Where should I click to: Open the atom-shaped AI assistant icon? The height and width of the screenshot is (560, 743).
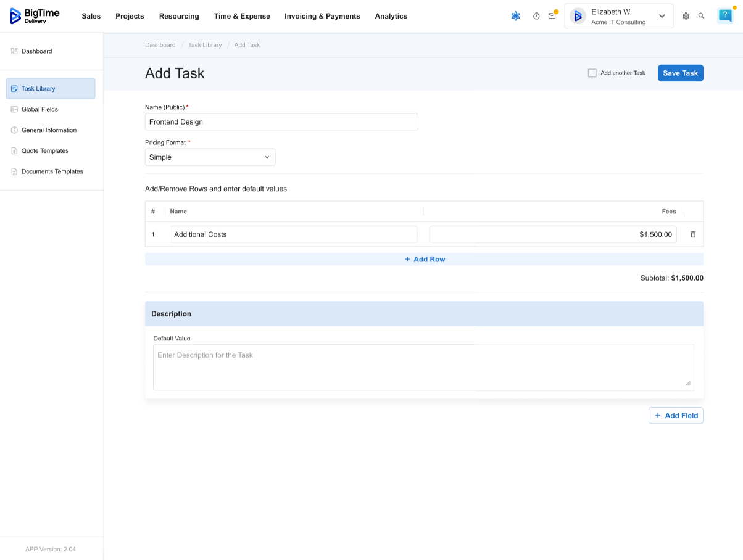pyautogui.click(x=515, y=16)
